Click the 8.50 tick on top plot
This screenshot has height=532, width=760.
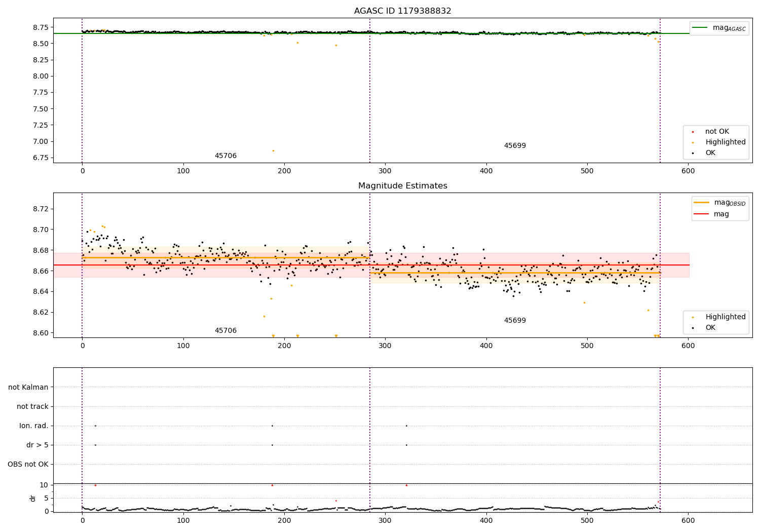pos(40,44)
